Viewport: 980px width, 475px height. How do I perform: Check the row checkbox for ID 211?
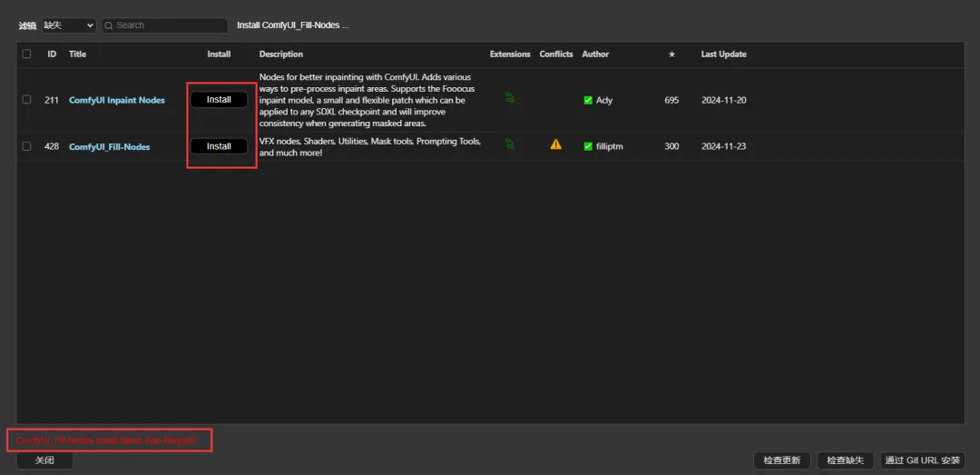26,99
